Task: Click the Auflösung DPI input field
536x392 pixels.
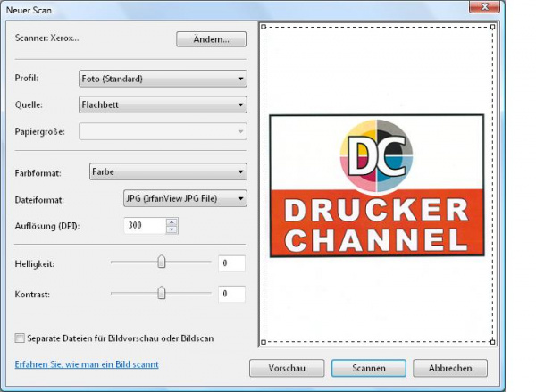Action: pos(143,226)
